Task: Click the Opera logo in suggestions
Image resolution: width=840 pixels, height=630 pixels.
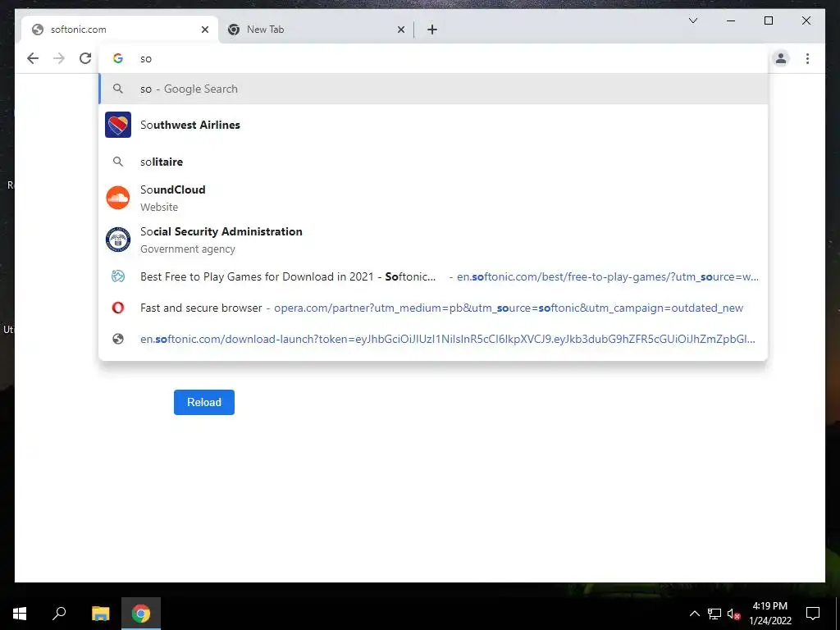Action: click(x=118, y=308)
